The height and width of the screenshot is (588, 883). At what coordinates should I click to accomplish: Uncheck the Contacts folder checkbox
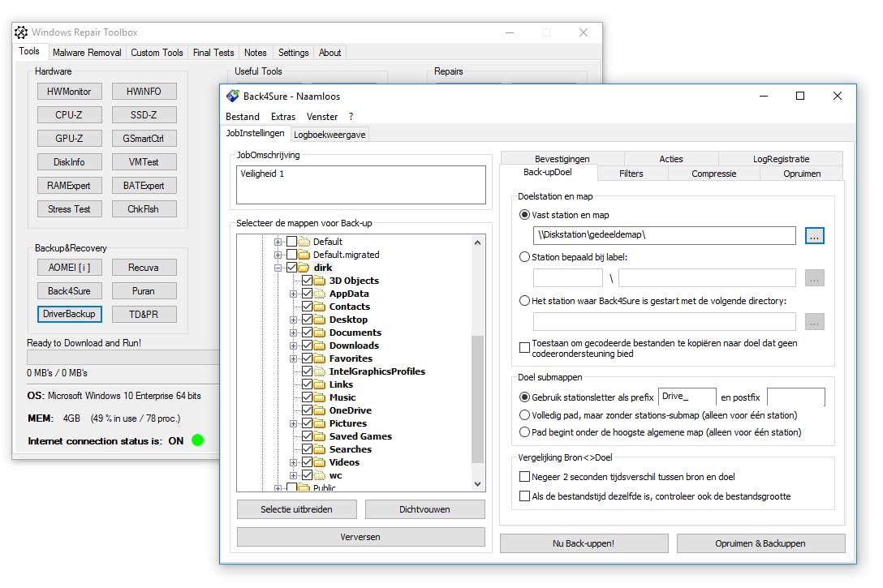[x=307, y=306]
